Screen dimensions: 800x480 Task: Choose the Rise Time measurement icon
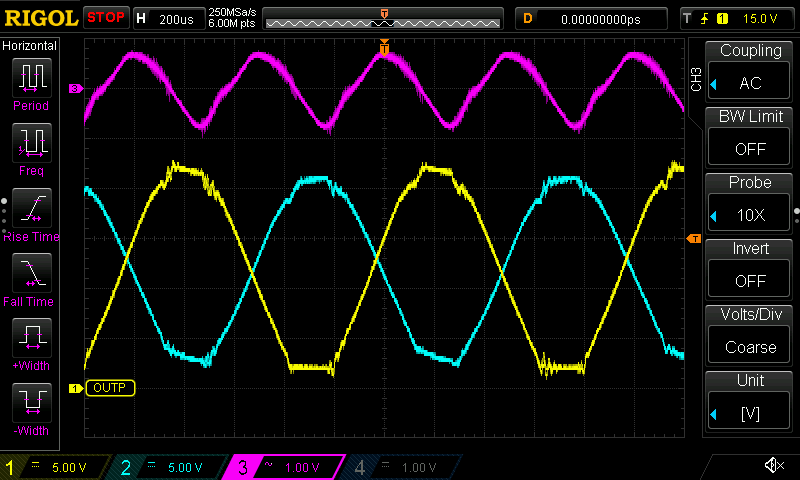pyautogui.click(x=31, y=213)
